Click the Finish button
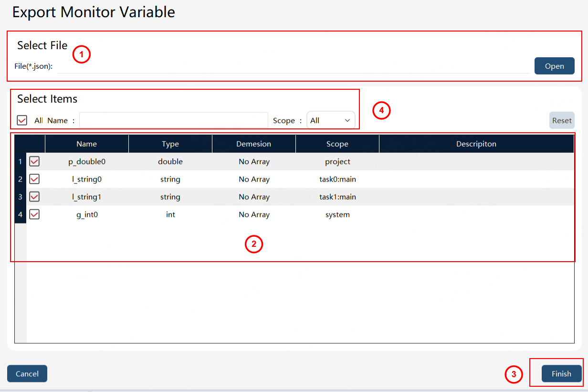The image size is (588, 392). pyautogui.click(x=561, y=374)
